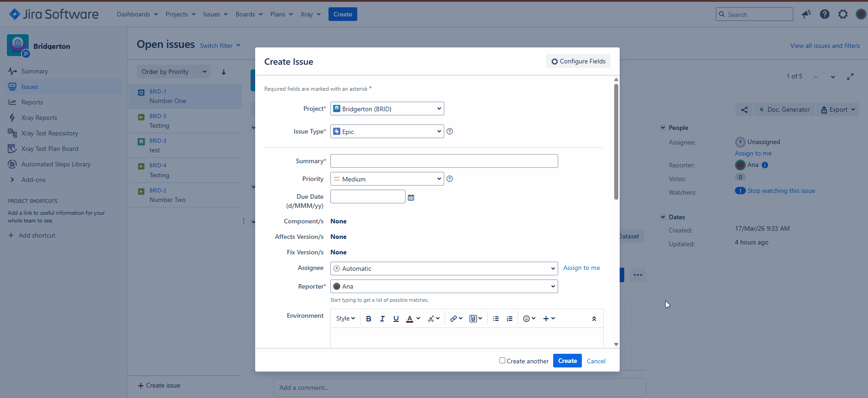The image size is (868, 398).
Task: Click the dialog scrollbar thumb
Action: 616,141
